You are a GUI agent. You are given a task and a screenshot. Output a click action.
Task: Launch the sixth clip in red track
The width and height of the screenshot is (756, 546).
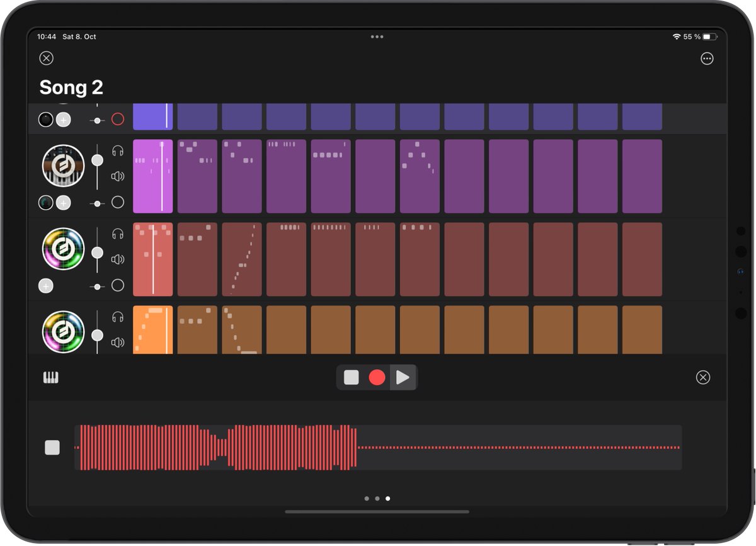point(375,259)
